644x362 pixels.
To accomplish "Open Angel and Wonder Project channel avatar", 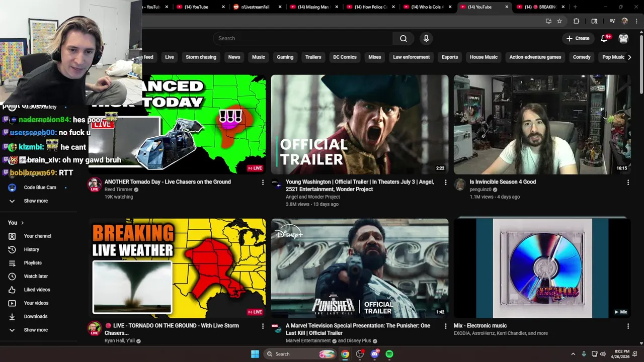I will pos(276,185).
